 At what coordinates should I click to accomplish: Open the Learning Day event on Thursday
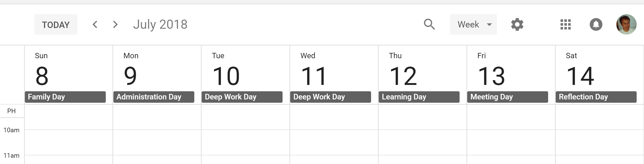[x=419, y=97]
